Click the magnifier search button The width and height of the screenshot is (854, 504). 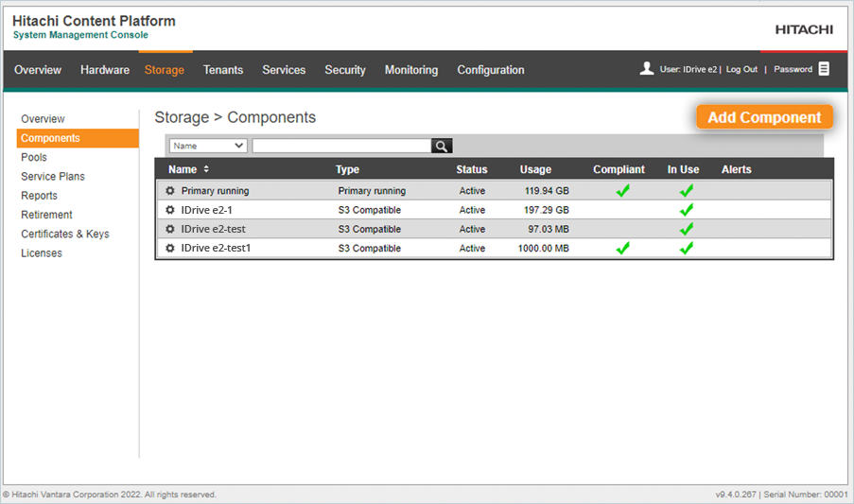(x=442, y=146)
